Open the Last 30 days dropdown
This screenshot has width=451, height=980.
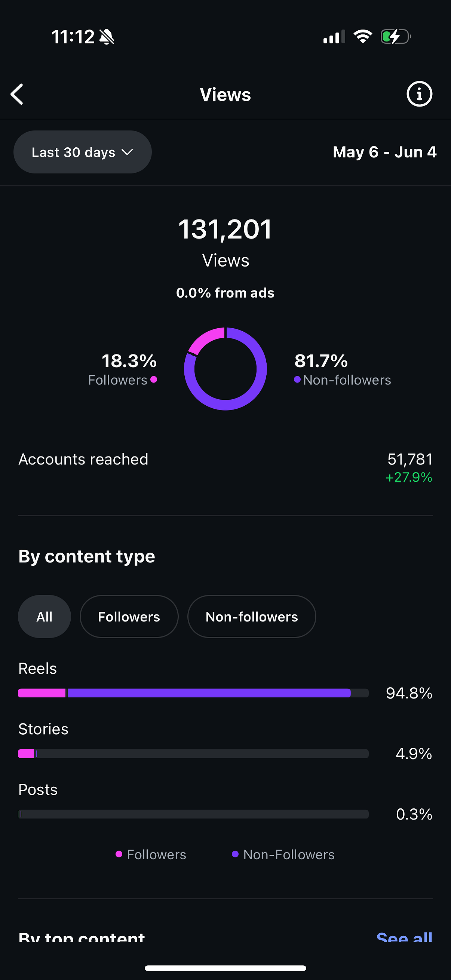click(x=83, y=152)
